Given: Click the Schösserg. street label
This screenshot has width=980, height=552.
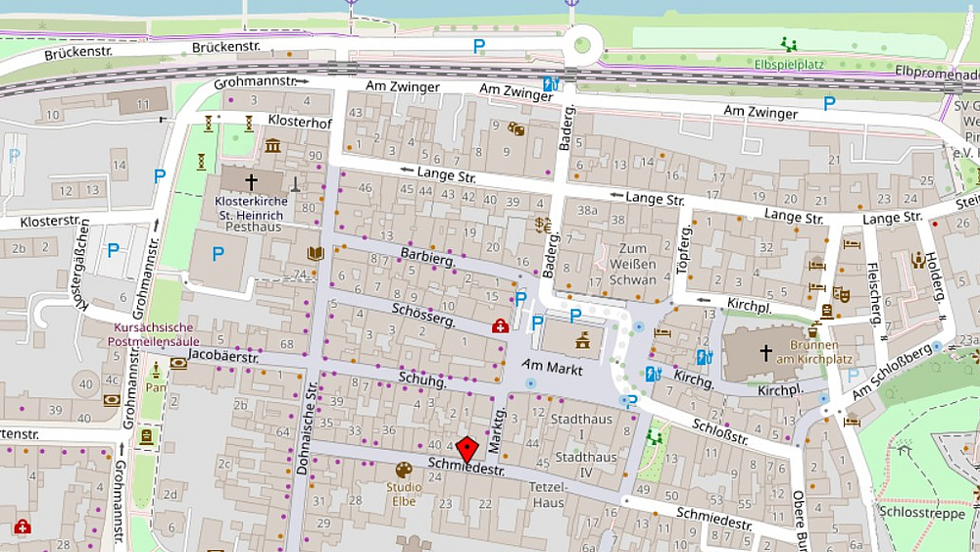Looking at the screenshot, I should click(423, 317).
